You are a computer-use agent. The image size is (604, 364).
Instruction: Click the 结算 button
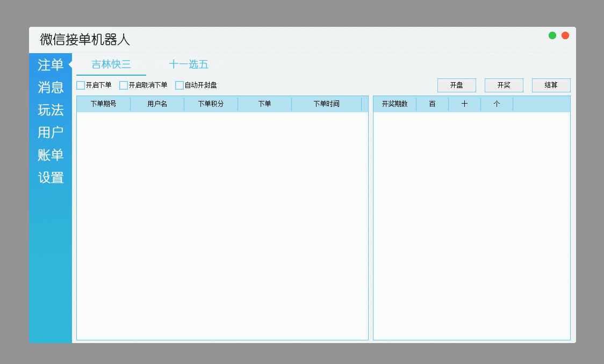[x=551, y=85]
